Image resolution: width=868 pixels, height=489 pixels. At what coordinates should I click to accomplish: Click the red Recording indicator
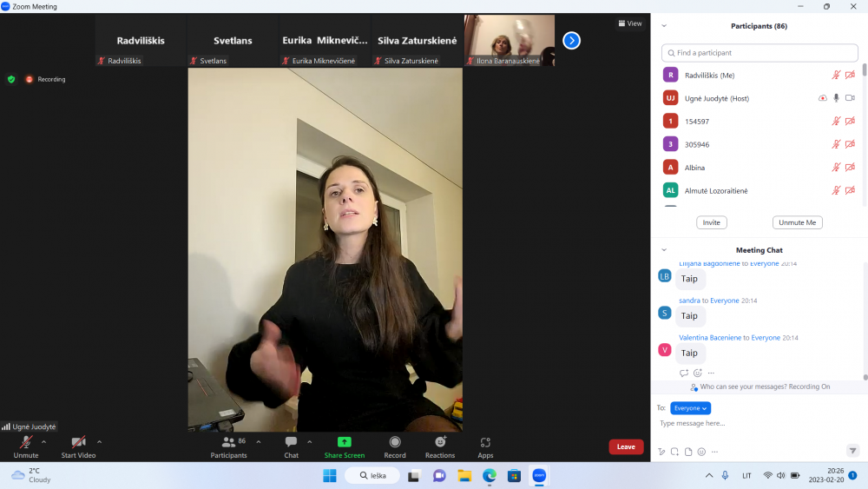point(45,79)
